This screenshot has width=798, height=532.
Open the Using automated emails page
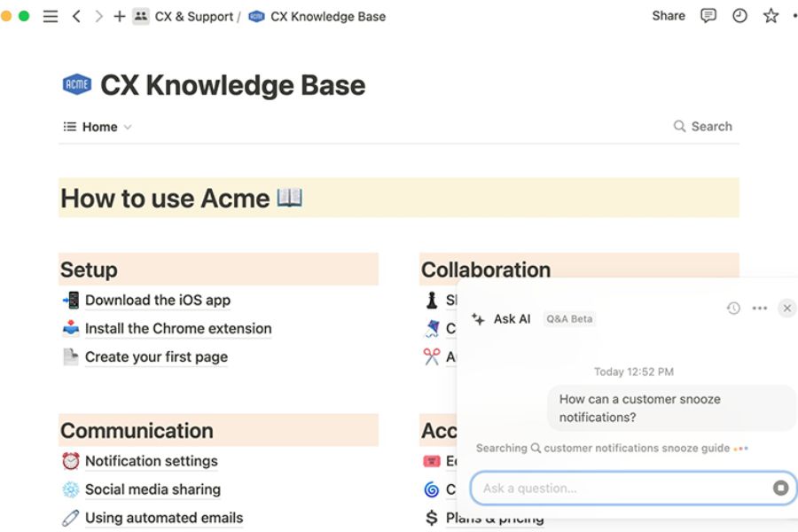tap(163, 518)
